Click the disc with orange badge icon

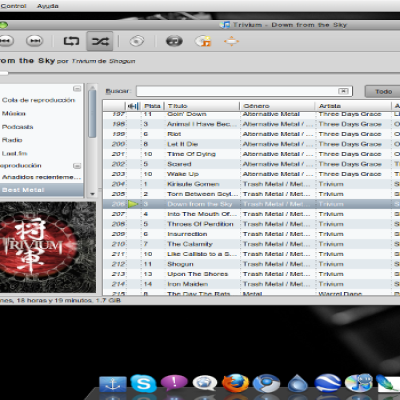(203, 41)
